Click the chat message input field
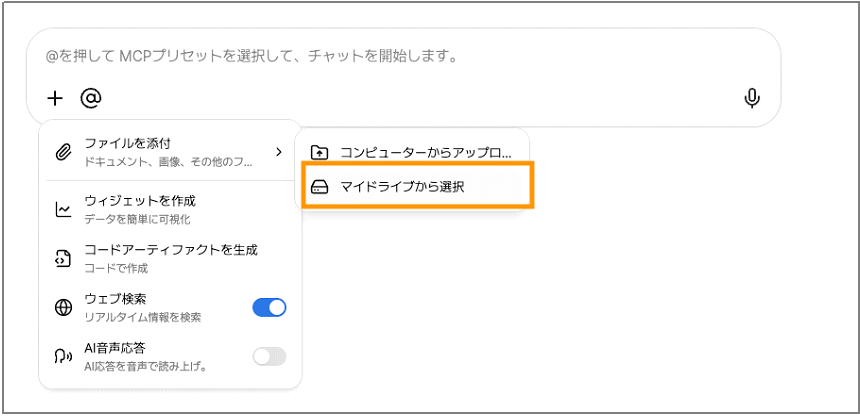860x416 pixels. pyautogui.click(x=400, y=57)
